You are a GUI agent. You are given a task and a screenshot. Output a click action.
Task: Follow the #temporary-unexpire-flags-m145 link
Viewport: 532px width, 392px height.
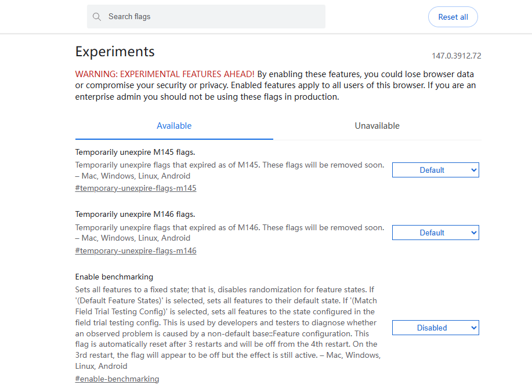[136, 188]
